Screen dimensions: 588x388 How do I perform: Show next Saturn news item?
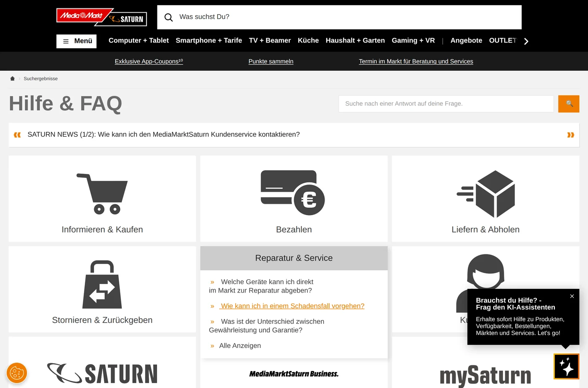pyautogui.click(x=570, y=135)
